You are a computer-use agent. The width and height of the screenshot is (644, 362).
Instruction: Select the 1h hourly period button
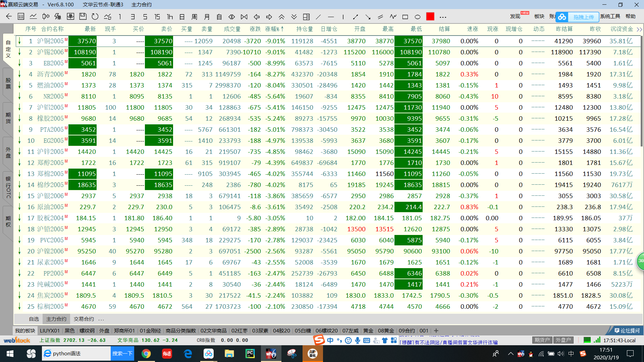click(x=170, y=16)
